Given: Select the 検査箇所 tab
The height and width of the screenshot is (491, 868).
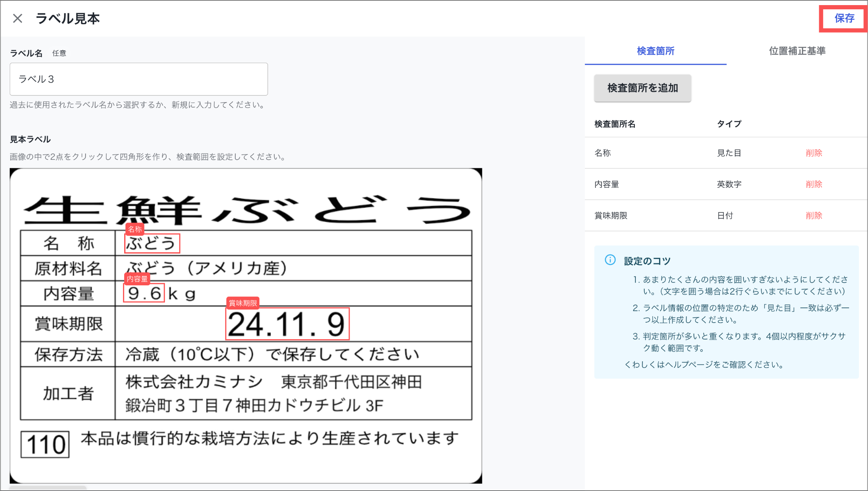Looking at the screenshot, I should [655, 51].
